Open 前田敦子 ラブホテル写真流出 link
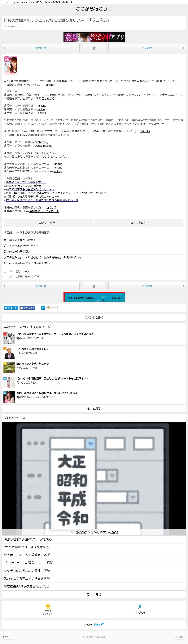Screen dimensions: 188x644 tap(24, 186)
